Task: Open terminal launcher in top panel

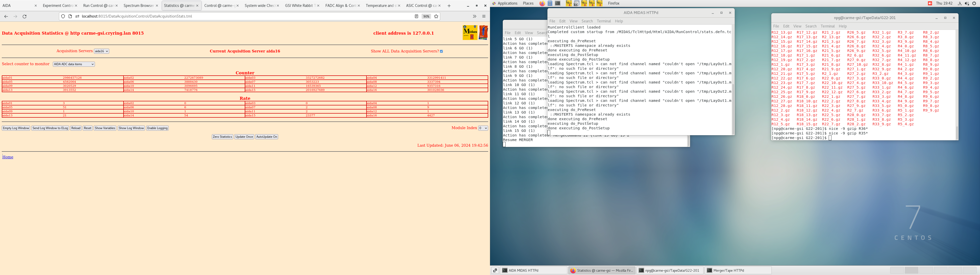Action: [558, 3]
